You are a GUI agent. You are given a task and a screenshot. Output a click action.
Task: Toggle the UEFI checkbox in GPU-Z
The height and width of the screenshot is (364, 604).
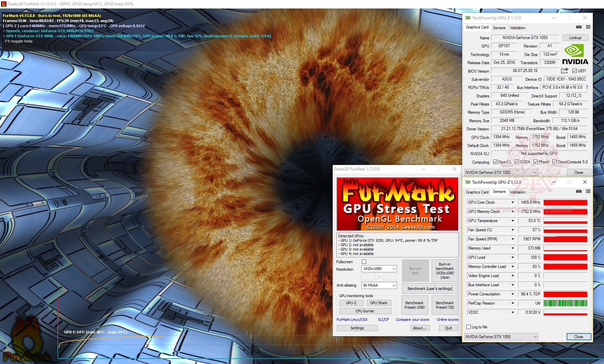(575, 71)
